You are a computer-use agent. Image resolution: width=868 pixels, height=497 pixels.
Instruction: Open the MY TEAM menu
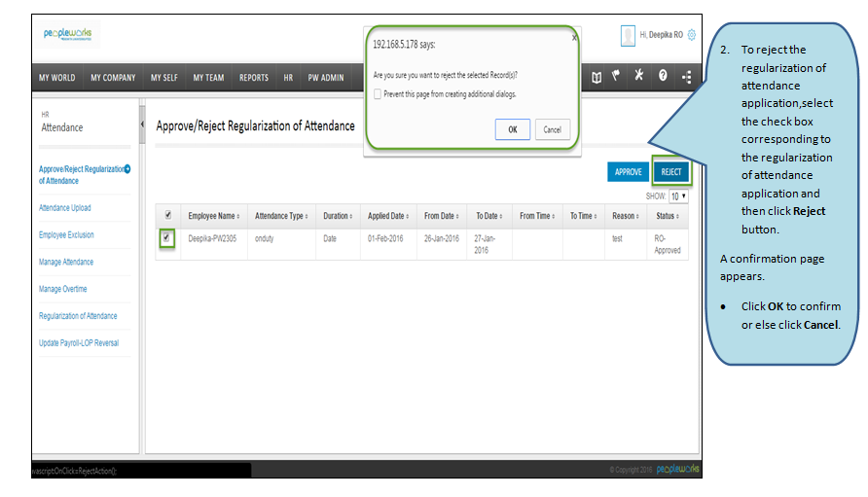tap(208, 78)
